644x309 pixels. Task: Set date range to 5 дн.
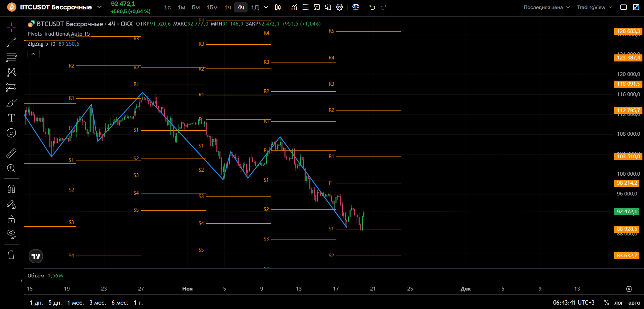[x=55, y=303]
